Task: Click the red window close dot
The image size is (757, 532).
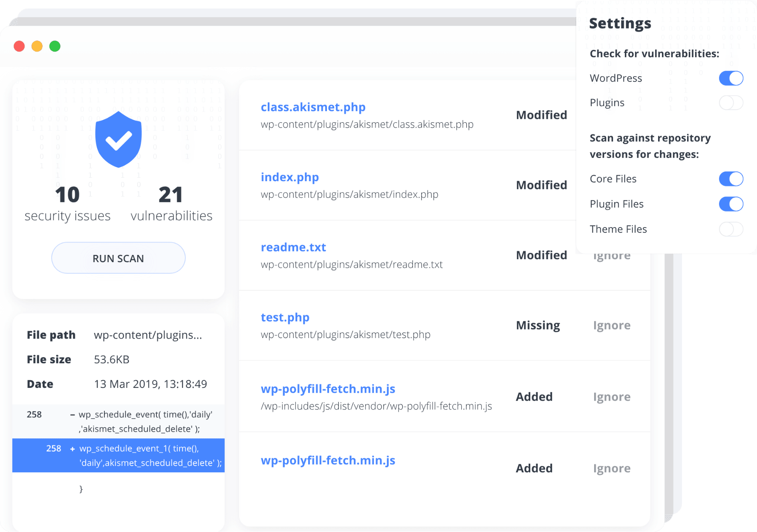Action: click(x=19, y=46)
